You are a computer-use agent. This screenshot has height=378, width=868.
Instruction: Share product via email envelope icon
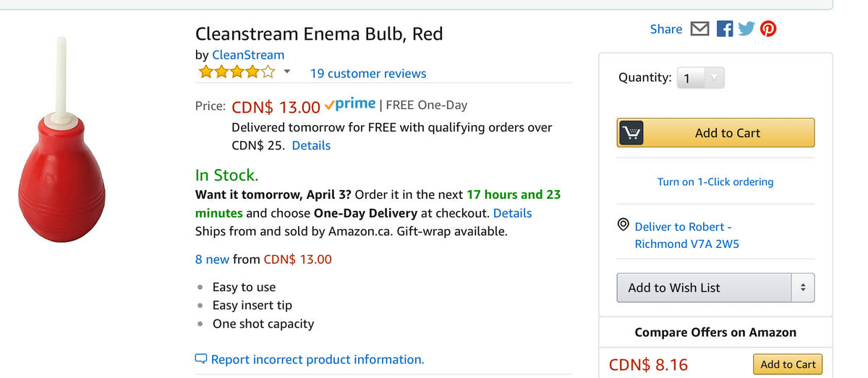699,29
